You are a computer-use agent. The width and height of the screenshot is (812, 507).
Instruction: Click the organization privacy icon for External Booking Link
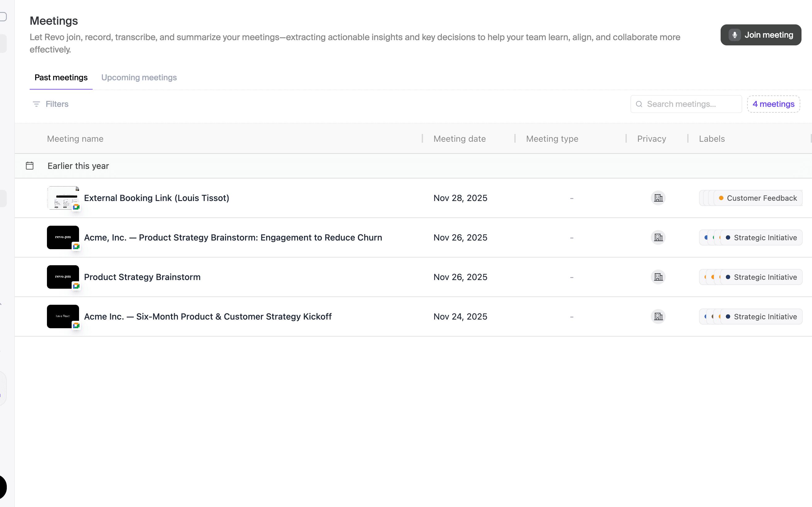click(658, 198)
